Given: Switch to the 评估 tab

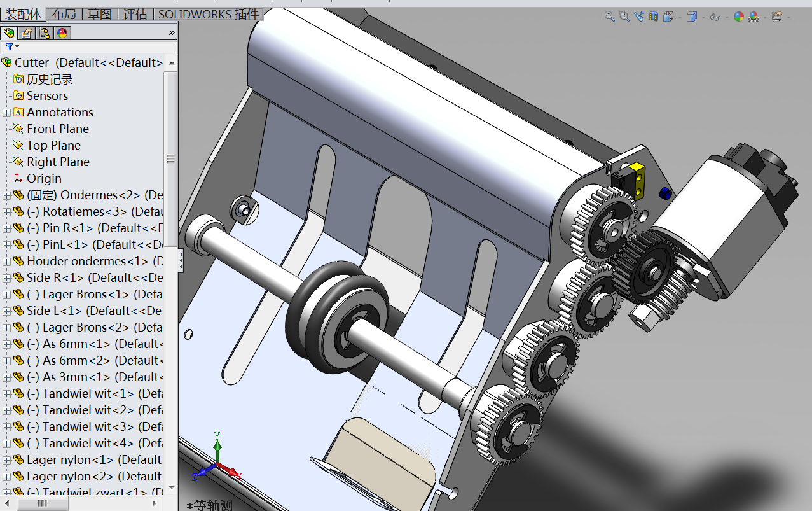Looking at the screenshot, I should pos(135,14).
